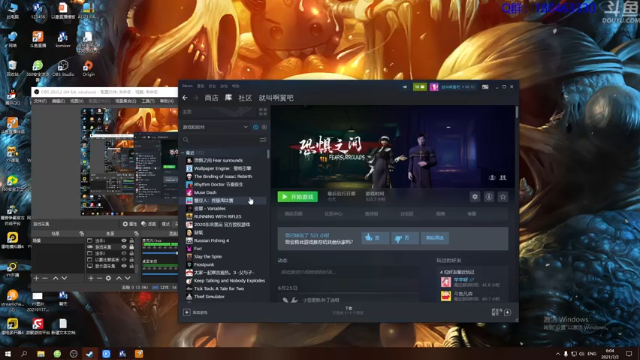This screenshot has width=640, height=360.
Task: Toggle lock on fifth OBS source
Action: click(131, 266)
